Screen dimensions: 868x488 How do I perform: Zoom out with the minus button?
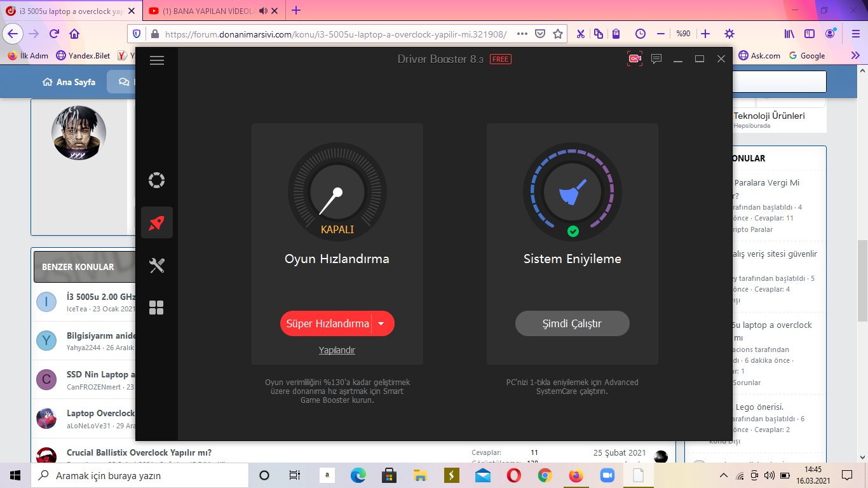661,34
